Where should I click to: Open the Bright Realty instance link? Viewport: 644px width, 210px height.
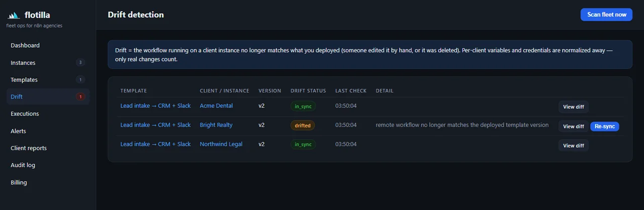click(x=216, y=125)
